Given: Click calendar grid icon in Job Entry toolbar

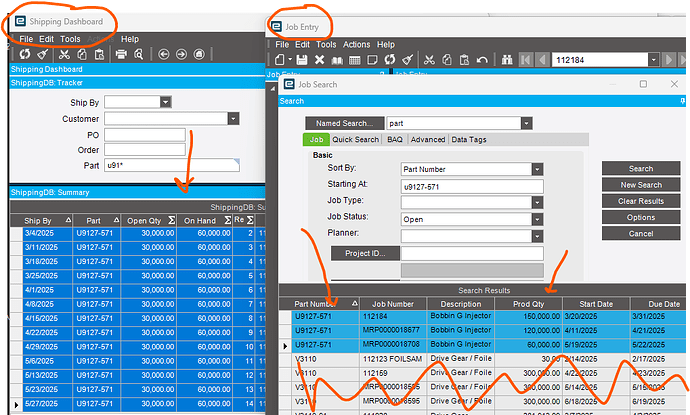Looking at the screenshot, I should [x=355, y=60].
